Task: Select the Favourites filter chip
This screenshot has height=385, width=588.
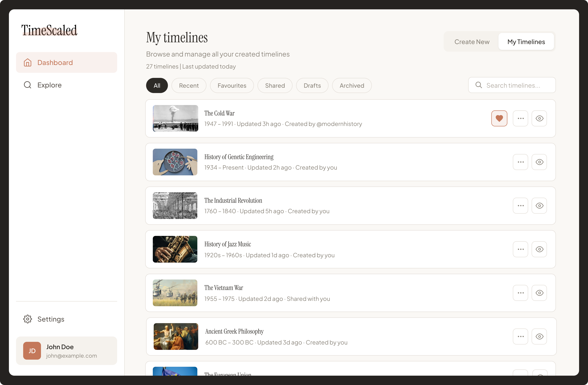Action: pyautogui.click(x=232, y=86)
